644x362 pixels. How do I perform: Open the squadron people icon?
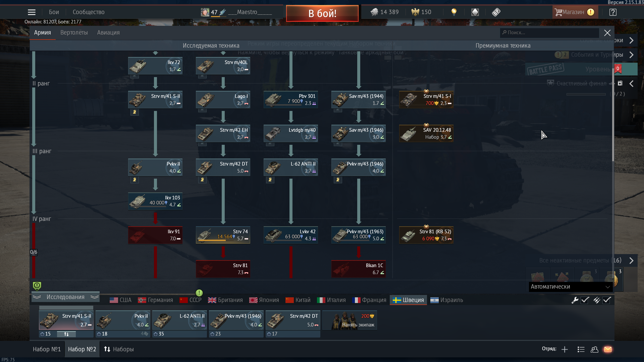pos(594,350)
